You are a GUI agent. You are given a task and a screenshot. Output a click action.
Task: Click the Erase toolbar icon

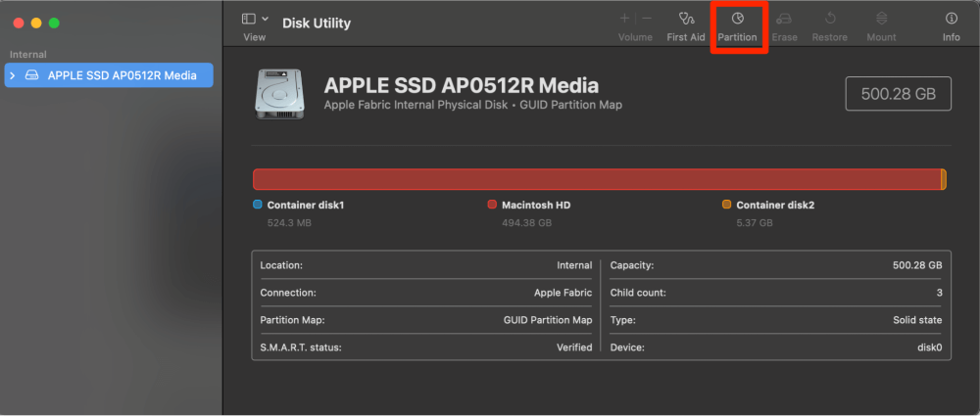coord(784,25)
